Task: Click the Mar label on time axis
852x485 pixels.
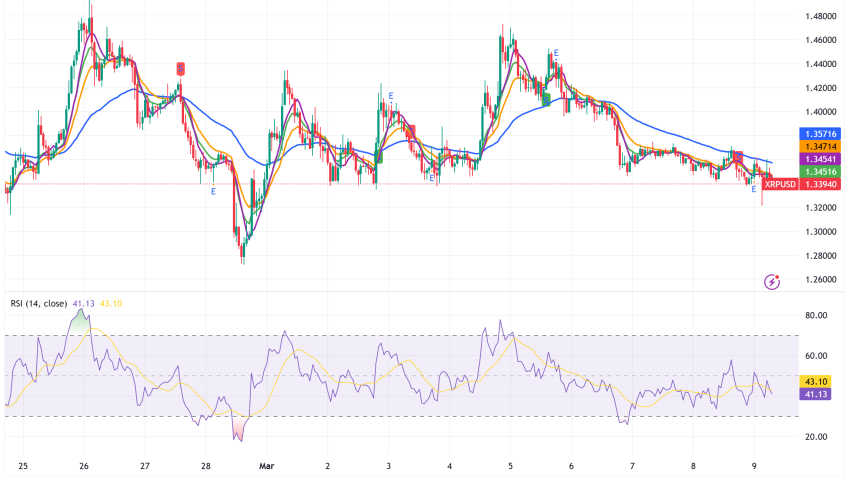Action: [267, 465]
